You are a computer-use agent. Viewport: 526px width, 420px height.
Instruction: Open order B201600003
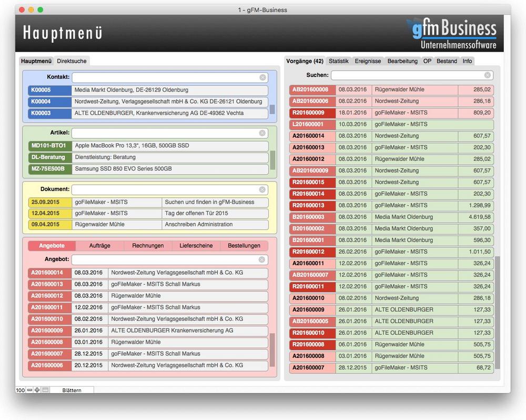(312, 217)
